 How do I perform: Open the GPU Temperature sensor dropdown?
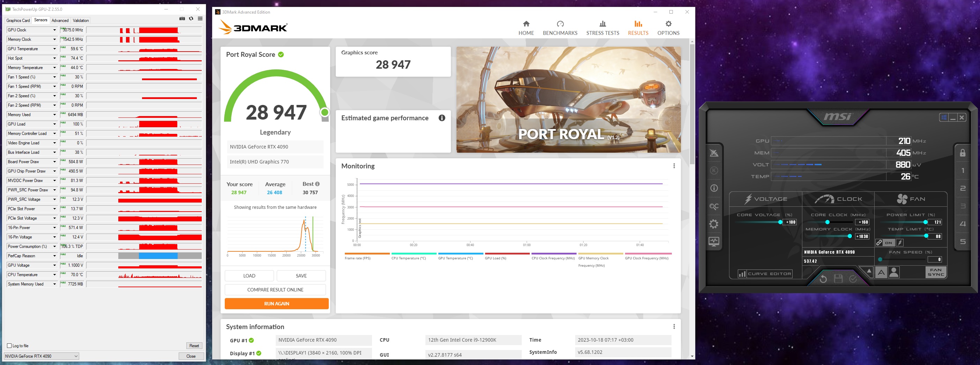(x=54, y=49)
